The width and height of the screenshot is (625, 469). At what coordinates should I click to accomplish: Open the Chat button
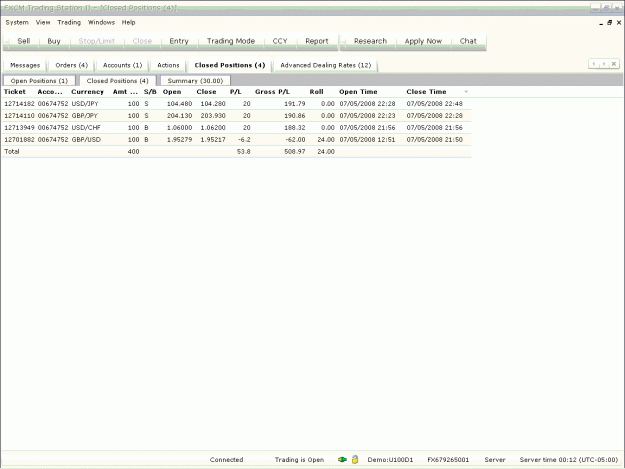468,41
